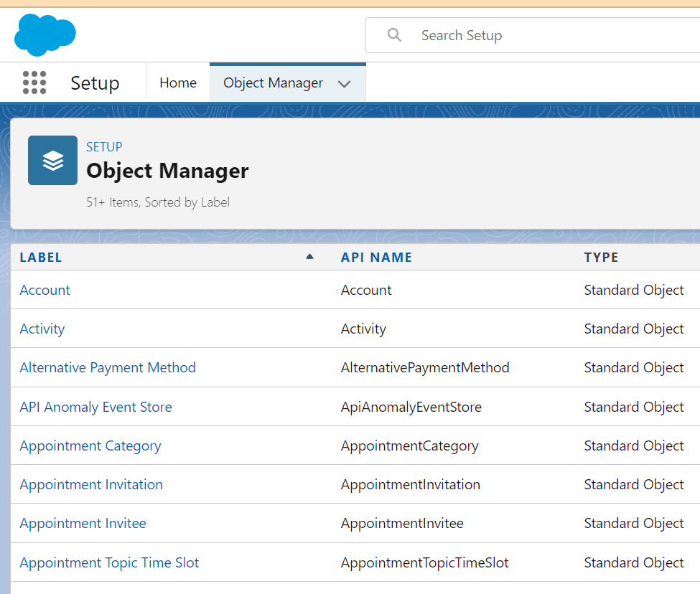Select AppointmentTopicTimeSlot API name text
Viewport: 700px width, 594px height.
pos(424,562)
